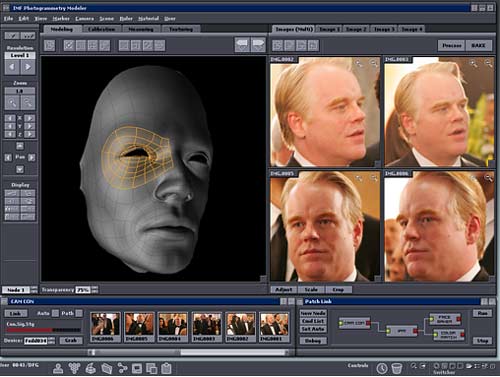500x377 pixels.
Task: Select the FACE node in patch graph
Action: pos(445,319)
